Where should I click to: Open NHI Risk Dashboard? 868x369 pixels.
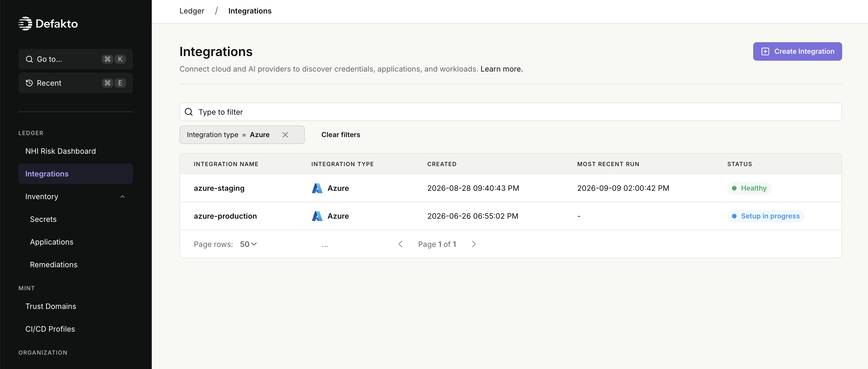[x=61, y=151]
